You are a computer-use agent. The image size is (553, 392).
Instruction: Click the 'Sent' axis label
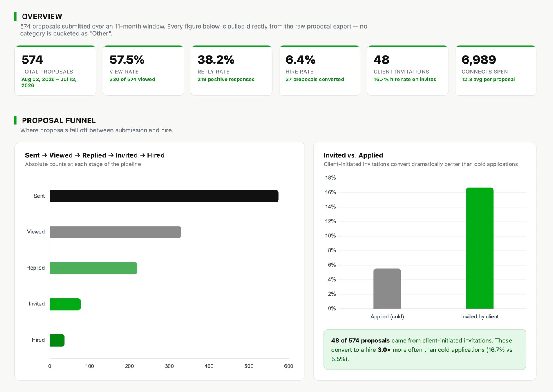[x=39, y=196]
